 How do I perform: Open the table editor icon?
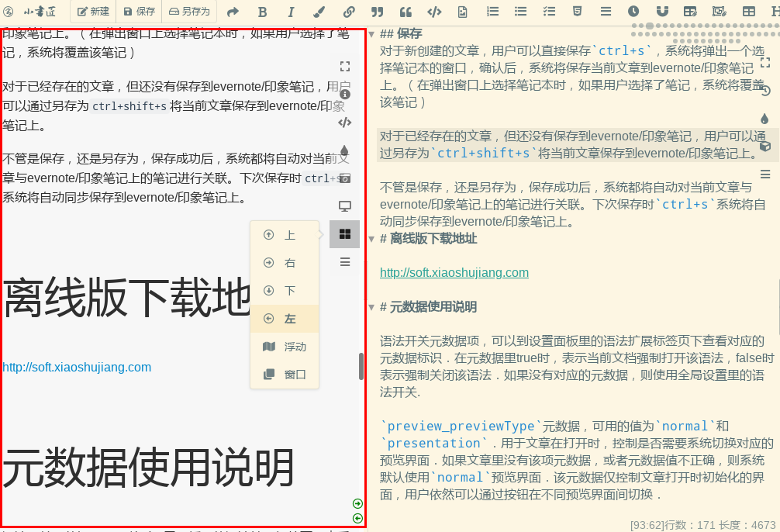point(691,11)
